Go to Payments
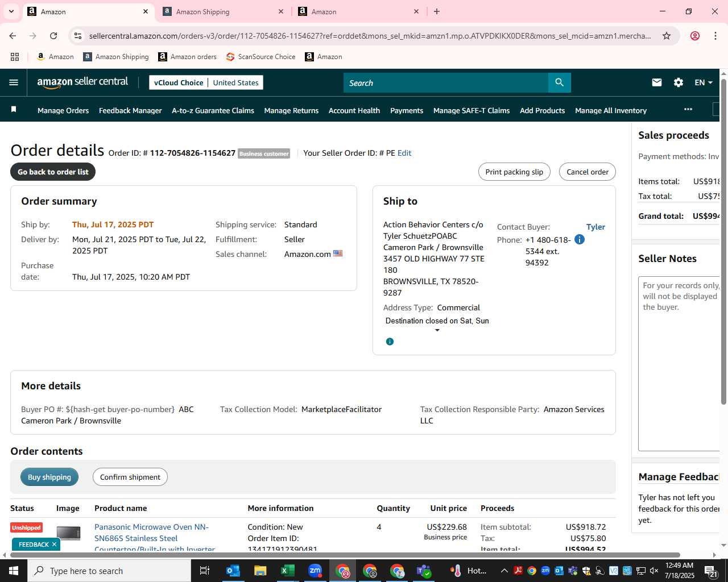This screenshot has width=728, height=582. [x=407, y=110]
